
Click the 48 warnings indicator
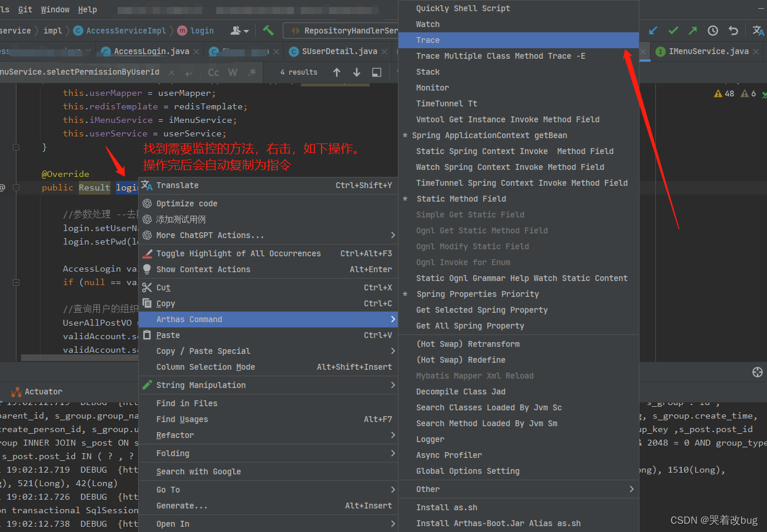[724, 93]
